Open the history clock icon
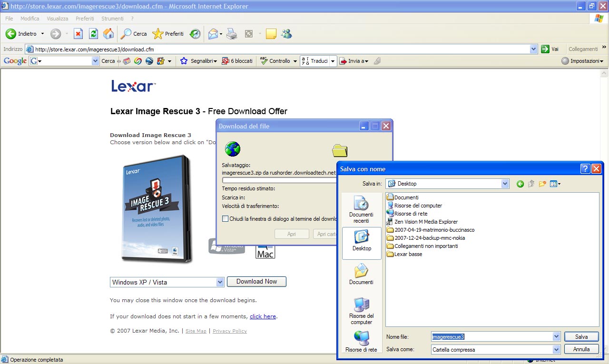The width and height of the screenshot is (609, 364). (x=195, y=34)
